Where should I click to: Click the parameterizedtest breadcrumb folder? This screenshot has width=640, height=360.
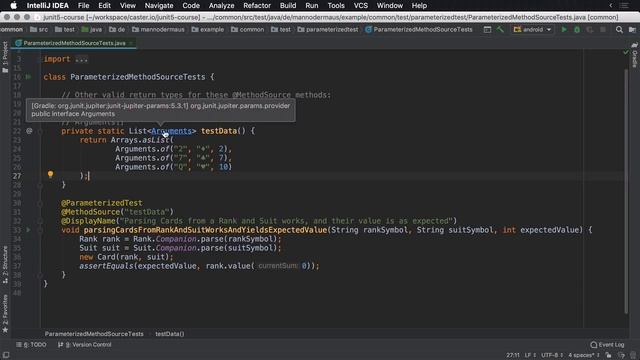(x=328, y=29)
